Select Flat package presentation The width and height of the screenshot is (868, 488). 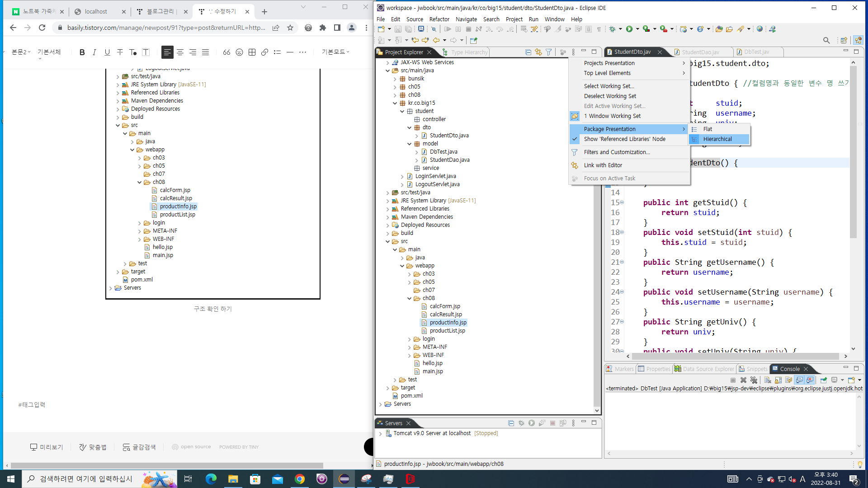(x=708, y=129)
